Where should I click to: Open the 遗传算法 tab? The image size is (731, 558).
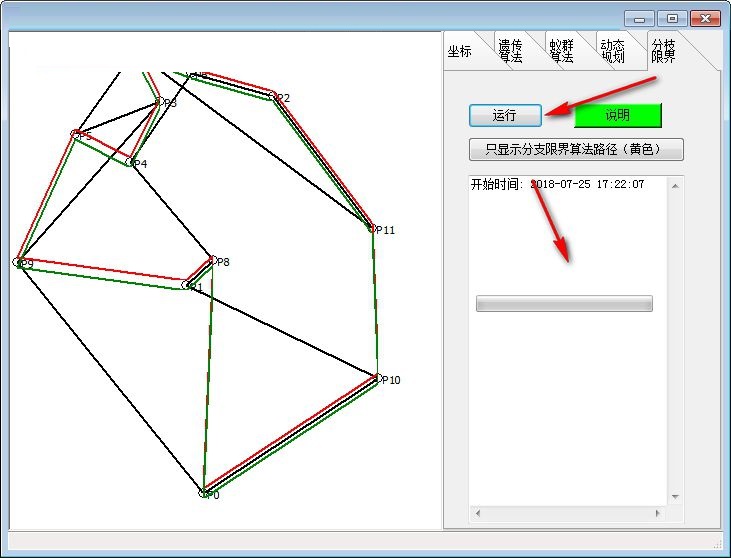pyautogui.click(x=510, y=51)
